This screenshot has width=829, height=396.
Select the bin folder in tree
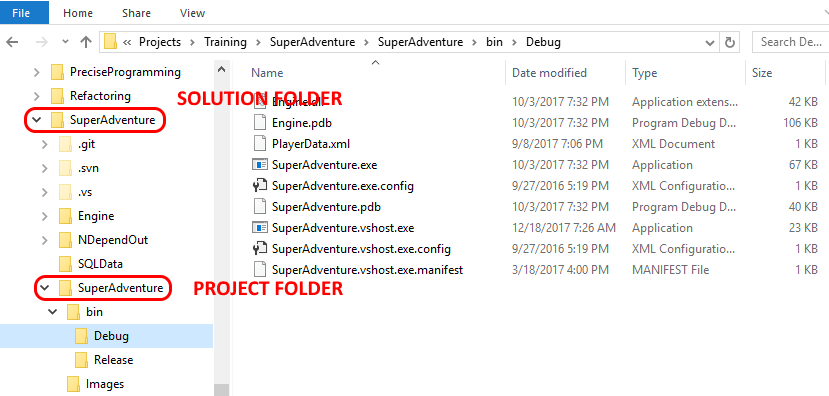pos(94,311)
